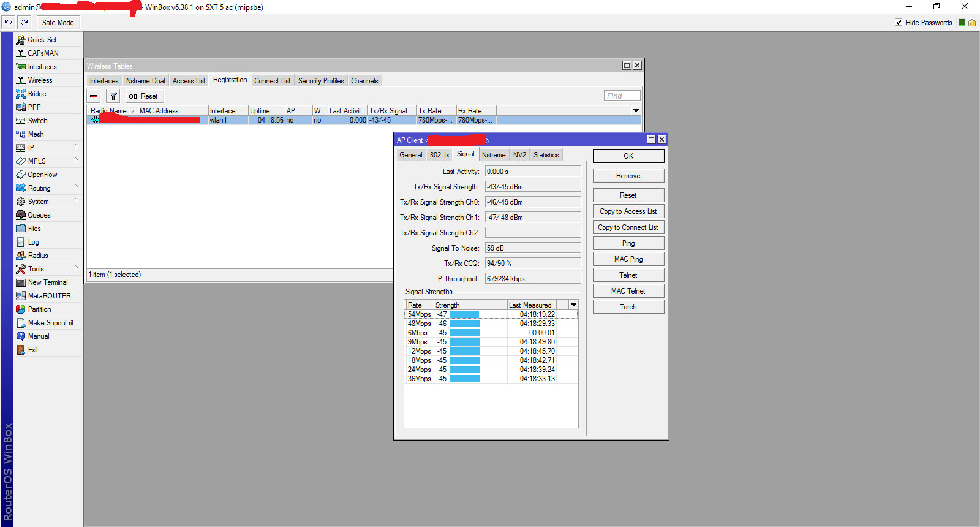
Task: Click the Ping button
Action: click(628, 243)
